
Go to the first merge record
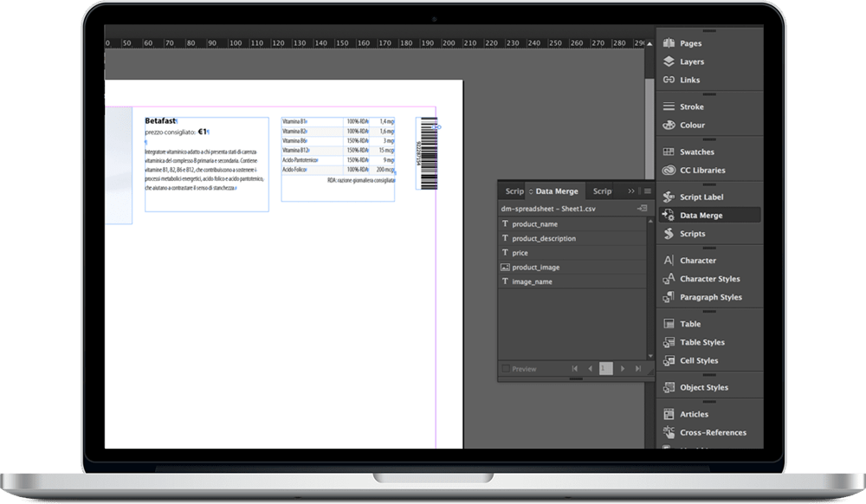[574, 368]
